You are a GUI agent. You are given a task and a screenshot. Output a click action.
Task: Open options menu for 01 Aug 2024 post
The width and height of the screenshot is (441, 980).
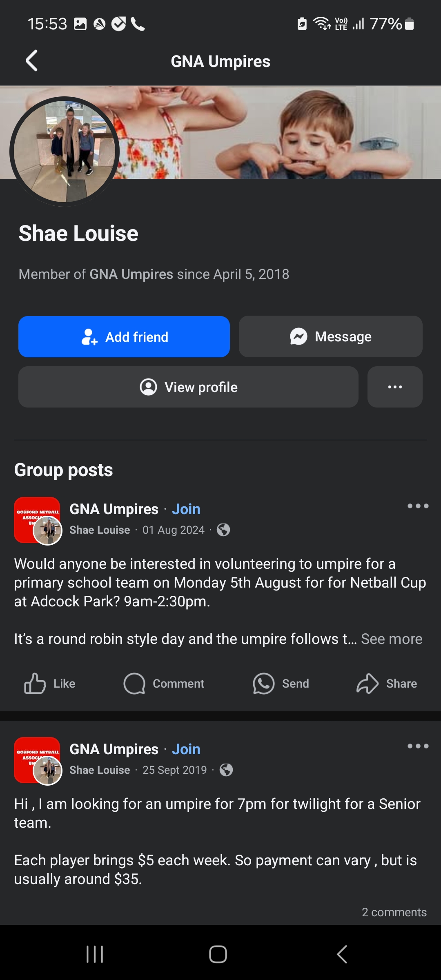pos(418,506)
